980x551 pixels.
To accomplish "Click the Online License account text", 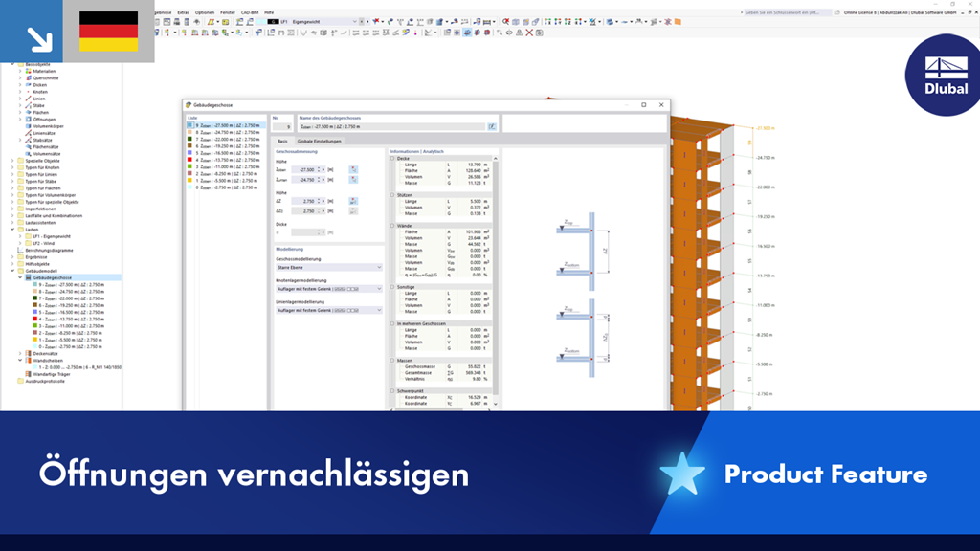I will tap(900, 12).
